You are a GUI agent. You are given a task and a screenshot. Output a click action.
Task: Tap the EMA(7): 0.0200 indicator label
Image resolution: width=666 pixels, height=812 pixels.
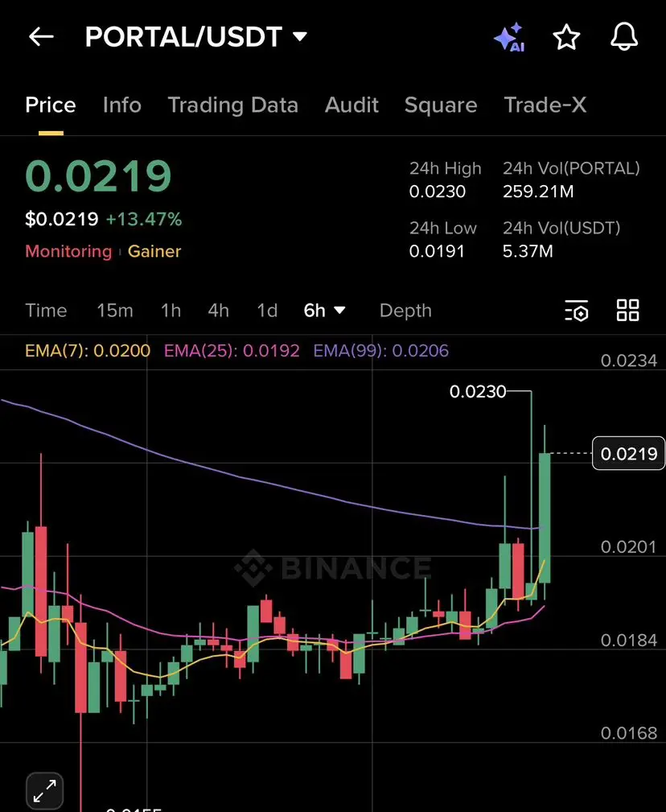tap(88, 351)
